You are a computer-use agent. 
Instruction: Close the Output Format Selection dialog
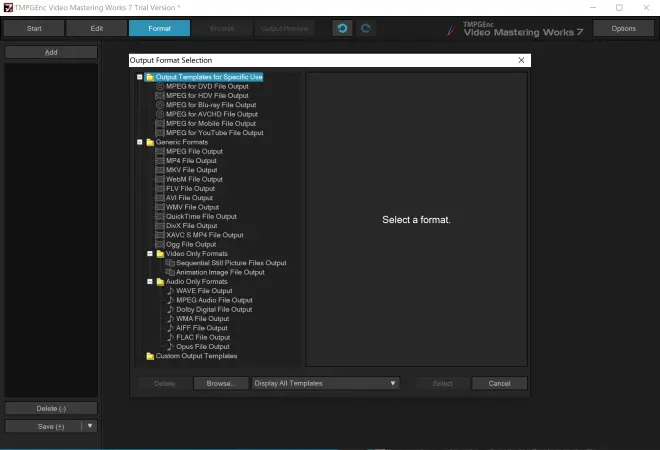(x=521, y=60)
